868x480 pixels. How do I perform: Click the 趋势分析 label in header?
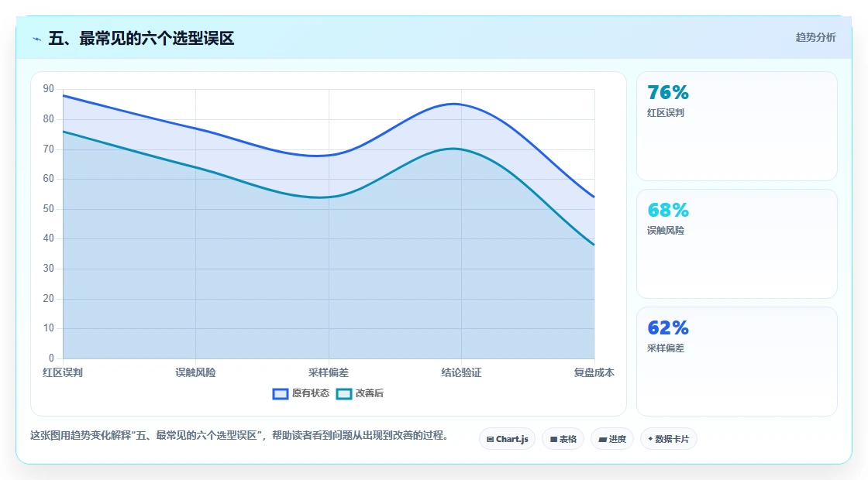tap(815, 37)
